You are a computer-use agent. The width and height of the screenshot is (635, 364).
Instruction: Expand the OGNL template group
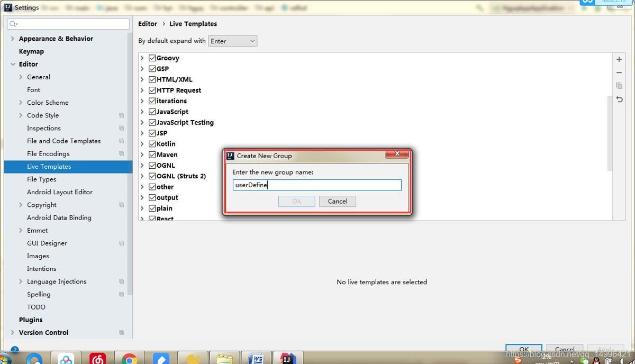tap(142, 166)
